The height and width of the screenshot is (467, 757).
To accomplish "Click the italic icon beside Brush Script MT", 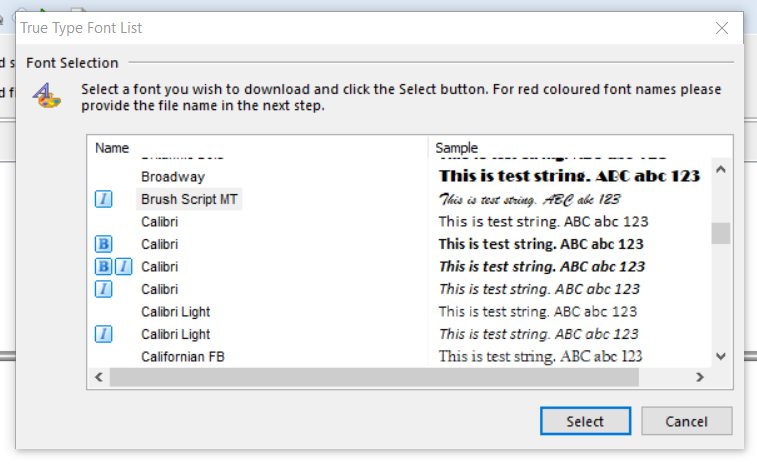I will click(x=104, y=199).
